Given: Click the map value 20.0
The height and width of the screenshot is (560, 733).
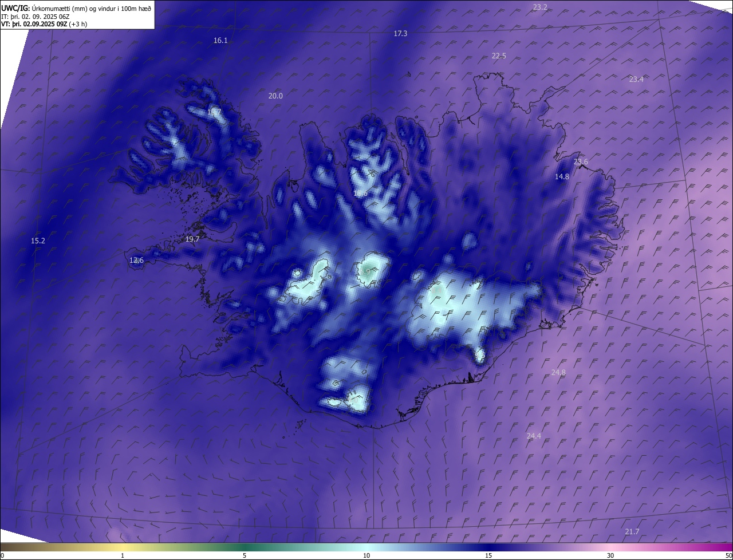Looking at the screenshot, I should (275, 96).
